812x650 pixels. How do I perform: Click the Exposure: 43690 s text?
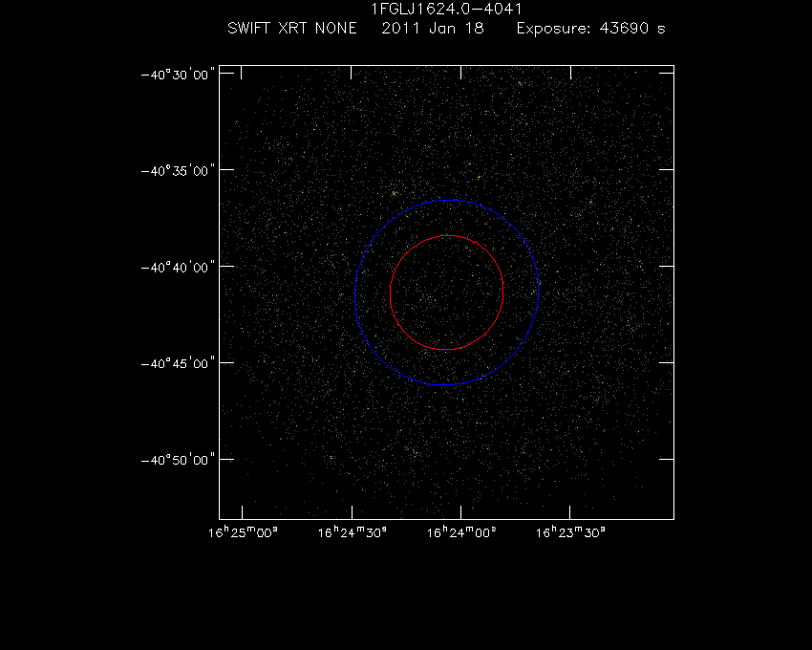click(591, 28)
